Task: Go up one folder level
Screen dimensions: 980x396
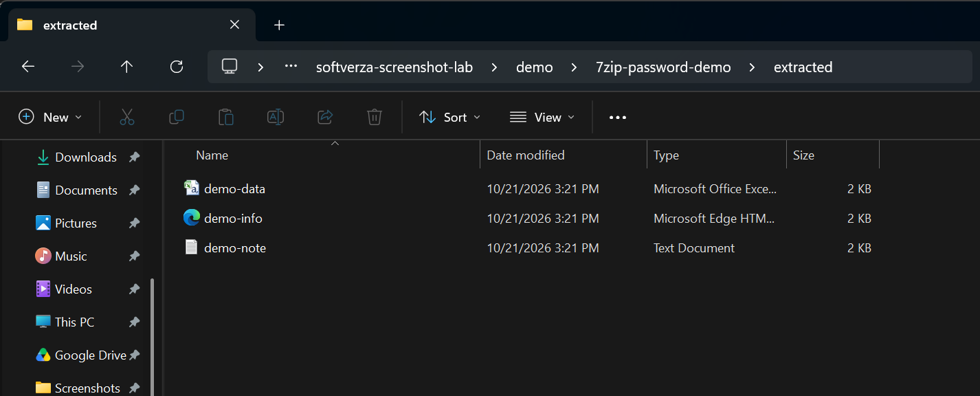Action: click(126, 67)
